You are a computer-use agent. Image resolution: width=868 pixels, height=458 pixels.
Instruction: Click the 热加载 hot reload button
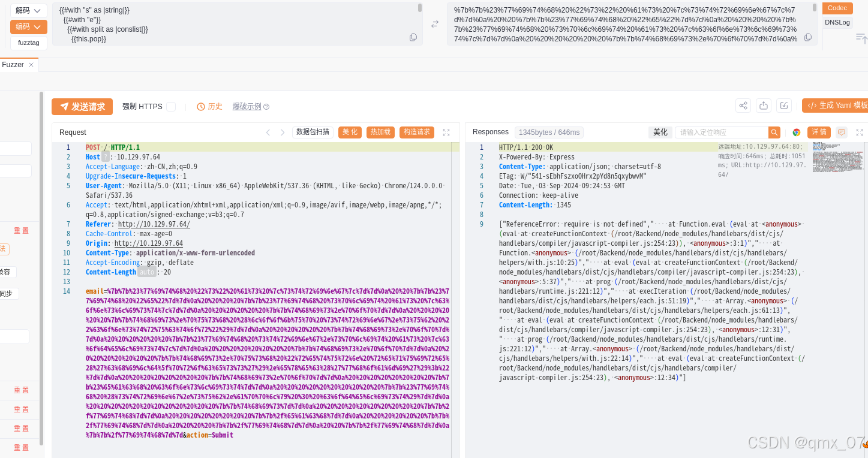tap(380, 132)
